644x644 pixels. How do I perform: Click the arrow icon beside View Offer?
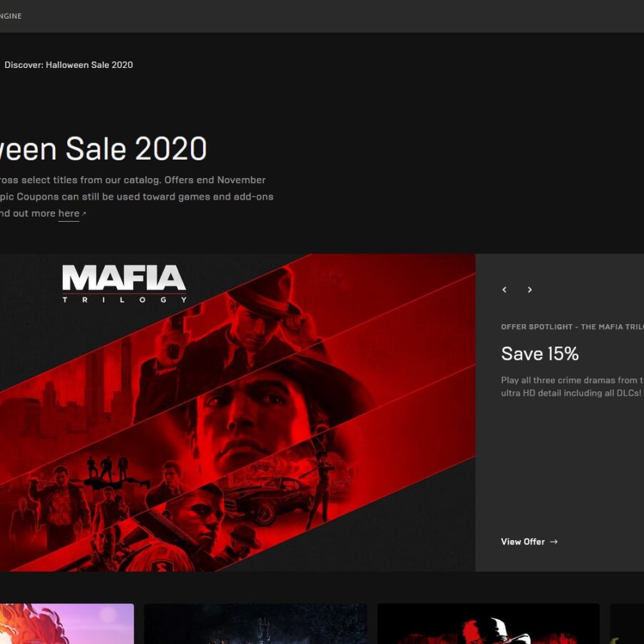point(554,542)
